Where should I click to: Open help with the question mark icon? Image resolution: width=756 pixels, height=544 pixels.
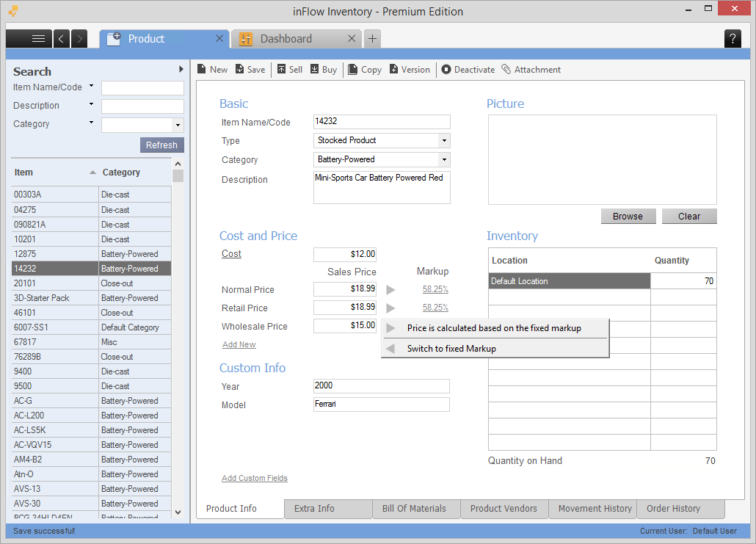733,39
